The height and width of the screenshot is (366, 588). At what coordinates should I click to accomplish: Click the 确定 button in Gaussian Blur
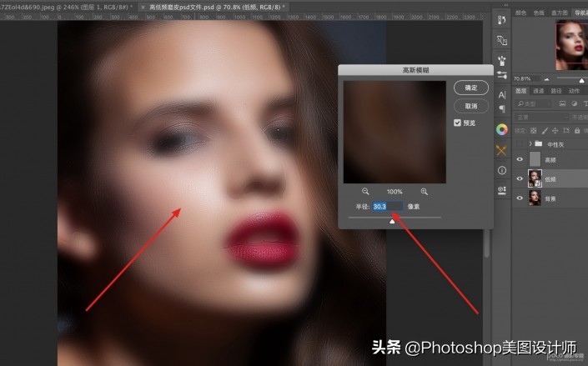tap(471, 88)
